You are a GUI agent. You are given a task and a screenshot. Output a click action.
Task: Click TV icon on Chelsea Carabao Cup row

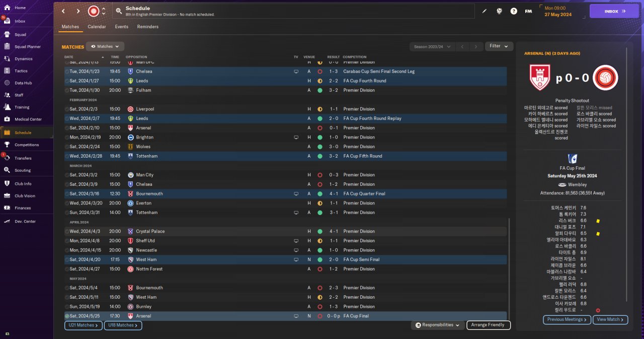pos(296,72)
